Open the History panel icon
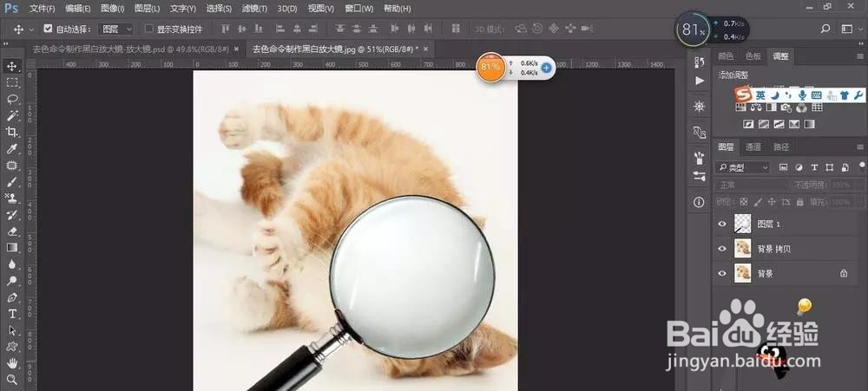 [699, 62]
